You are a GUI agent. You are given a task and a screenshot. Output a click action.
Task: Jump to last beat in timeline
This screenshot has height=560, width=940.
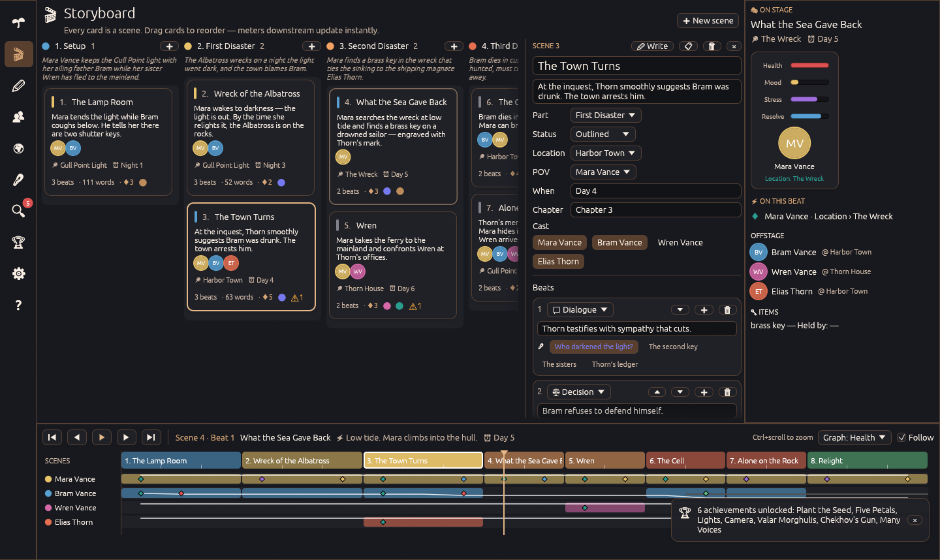[x=151, y=437]
